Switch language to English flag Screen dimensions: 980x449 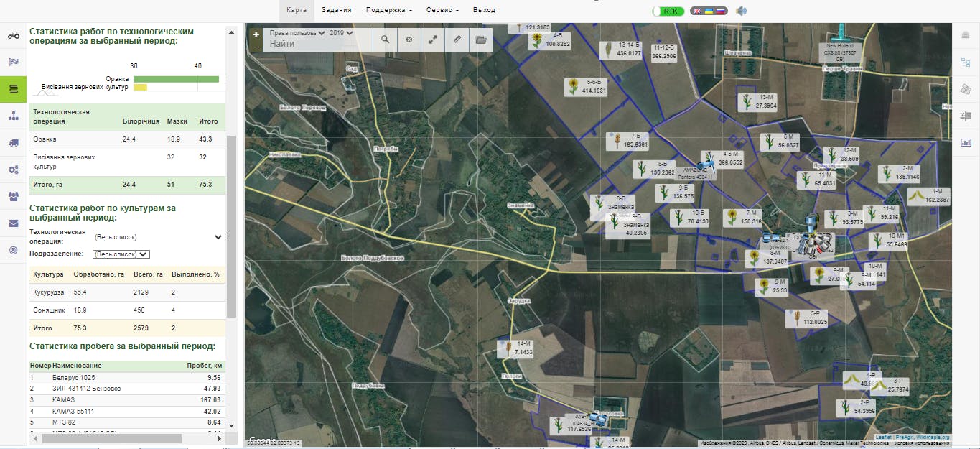pos(696,11)
